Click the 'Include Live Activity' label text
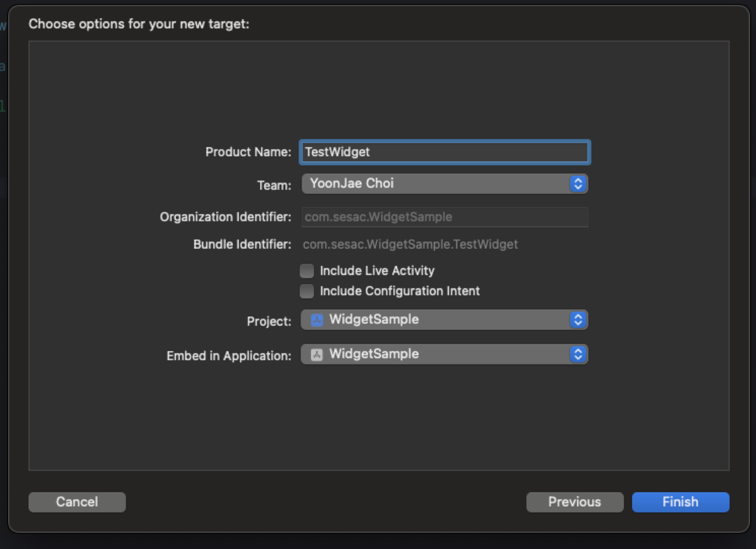The width and height of the screenshot is (756, 549). tap(377, 271)
